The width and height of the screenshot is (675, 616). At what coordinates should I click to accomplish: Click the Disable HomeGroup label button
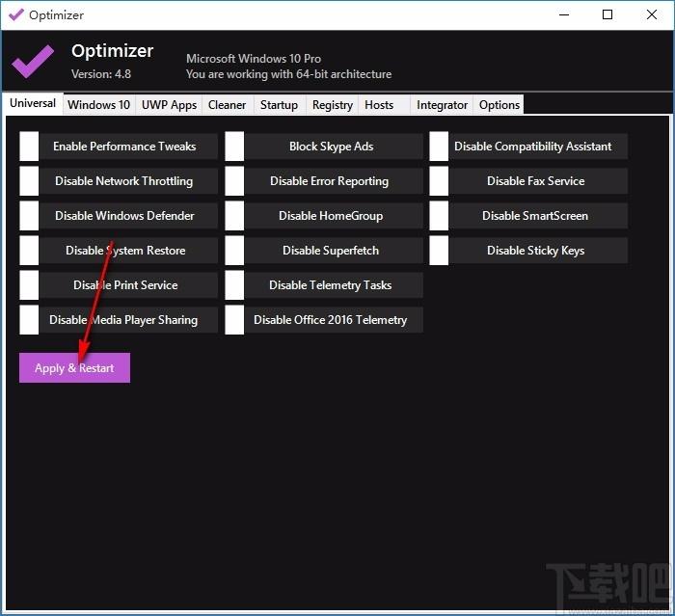[334, 216]
